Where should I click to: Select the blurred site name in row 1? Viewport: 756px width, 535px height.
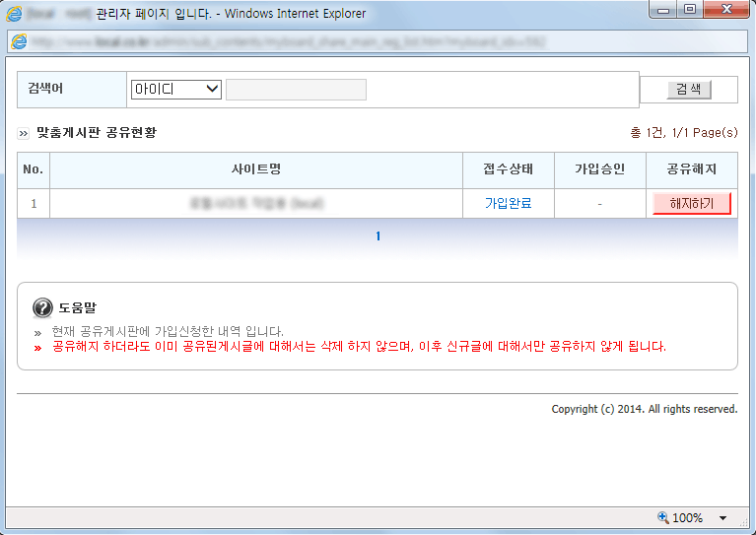tap(256, 203)
